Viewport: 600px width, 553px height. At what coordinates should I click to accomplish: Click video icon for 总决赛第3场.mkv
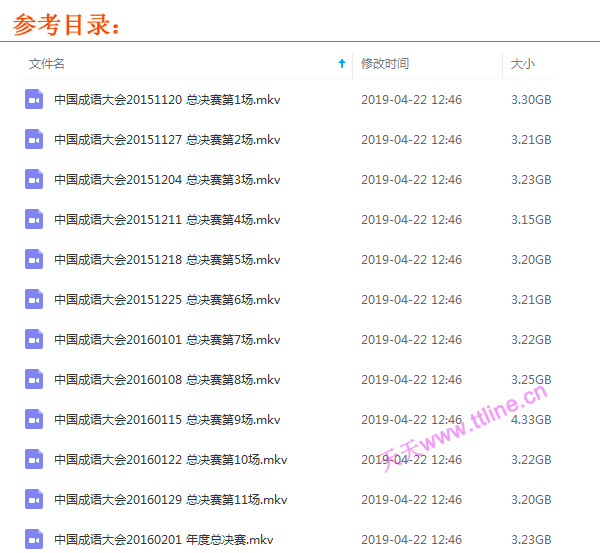[34, 179]
